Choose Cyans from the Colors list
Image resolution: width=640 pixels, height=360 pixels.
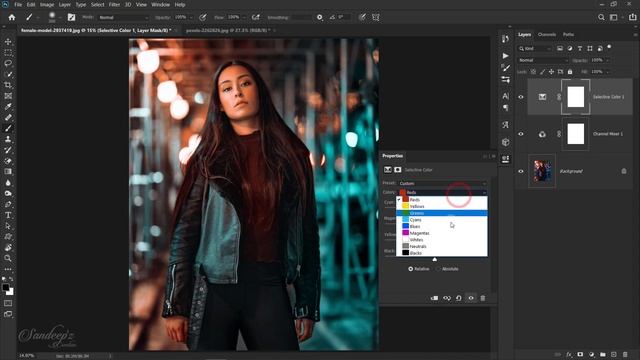click(442, 220)
